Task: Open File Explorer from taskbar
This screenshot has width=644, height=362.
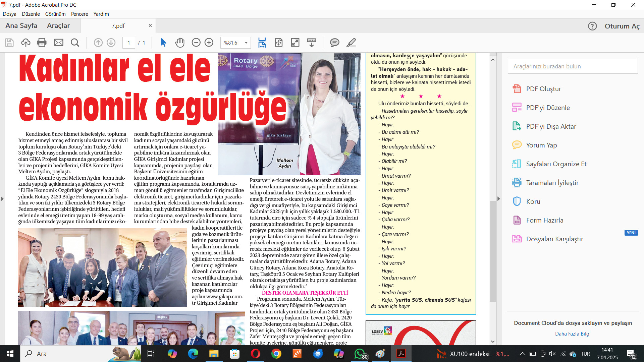Action: point(214,354)
